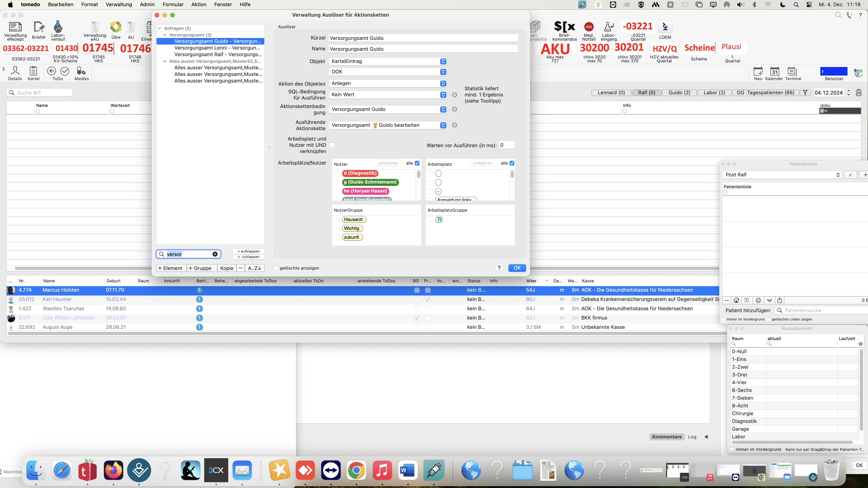Check the Hausarzt NutzerGruppe checkbox

coord(337,219)
